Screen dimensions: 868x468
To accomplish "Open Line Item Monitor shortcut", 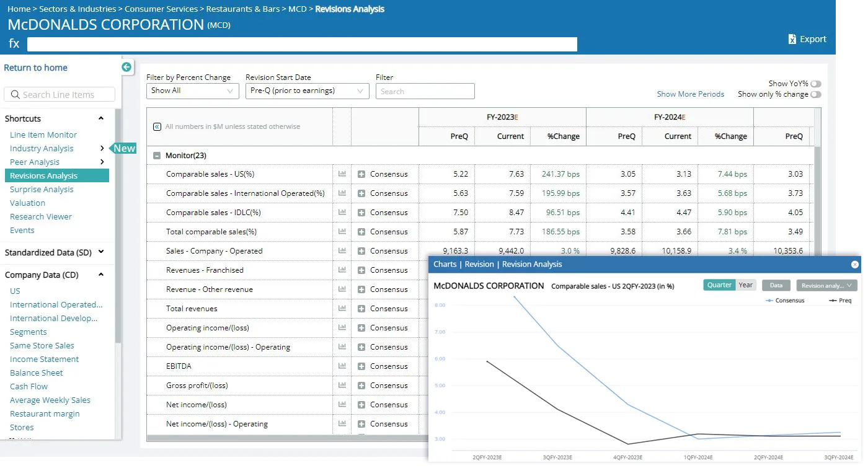I will pos(43,135).
